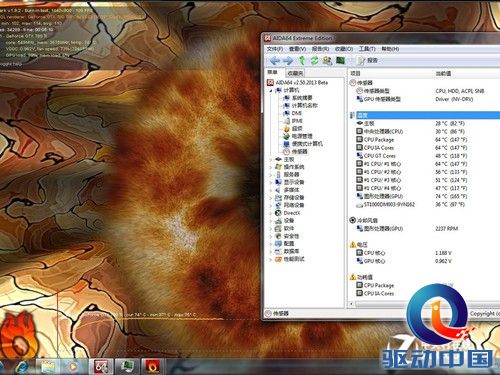Click the green Refresh icon in the toolbar
Screen dimensions: 500x375
[314, 60]
